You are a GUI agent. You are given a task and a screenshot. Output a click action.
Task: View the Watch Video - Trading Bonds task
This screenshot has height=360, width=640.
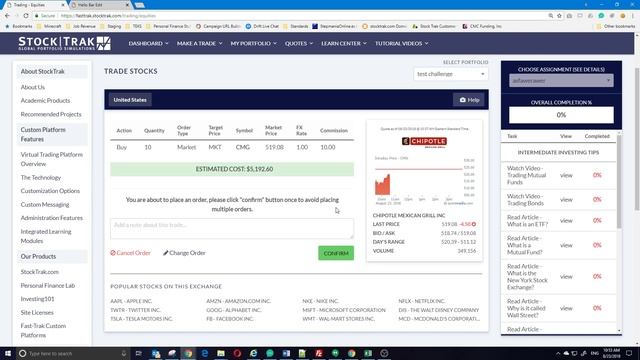[x=566, y=200]
